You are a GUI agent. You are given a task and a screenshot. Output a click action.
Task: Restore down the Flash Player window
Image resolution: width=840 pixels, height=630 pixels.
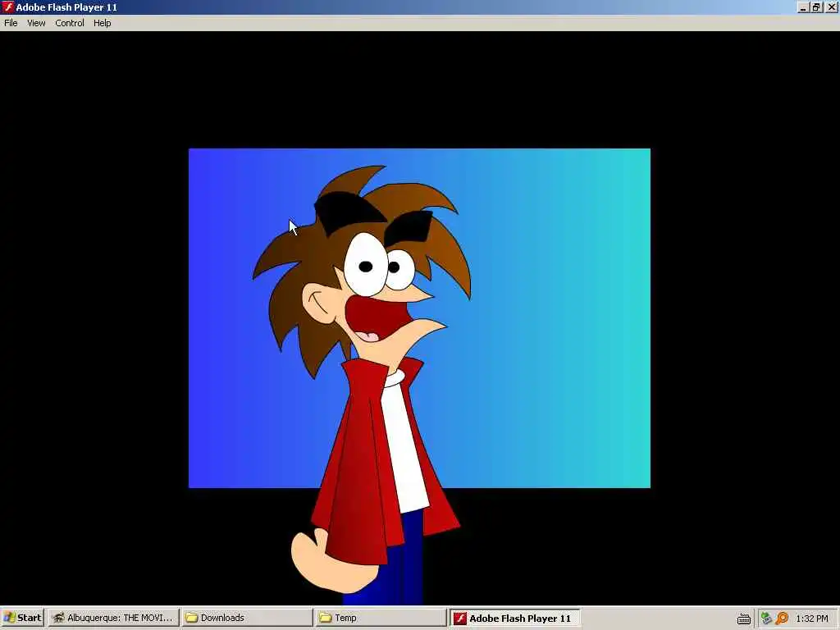pos(816,7)
